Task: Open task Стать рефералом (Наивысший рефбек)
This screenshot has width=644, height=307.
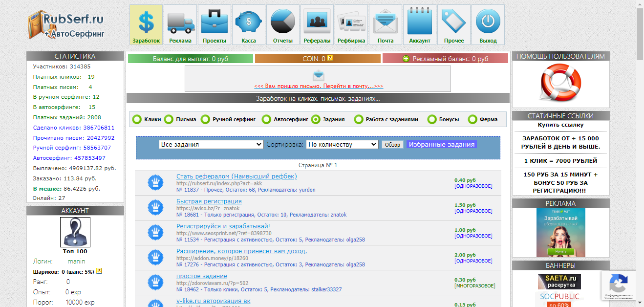Action: [x=236, y=176]
